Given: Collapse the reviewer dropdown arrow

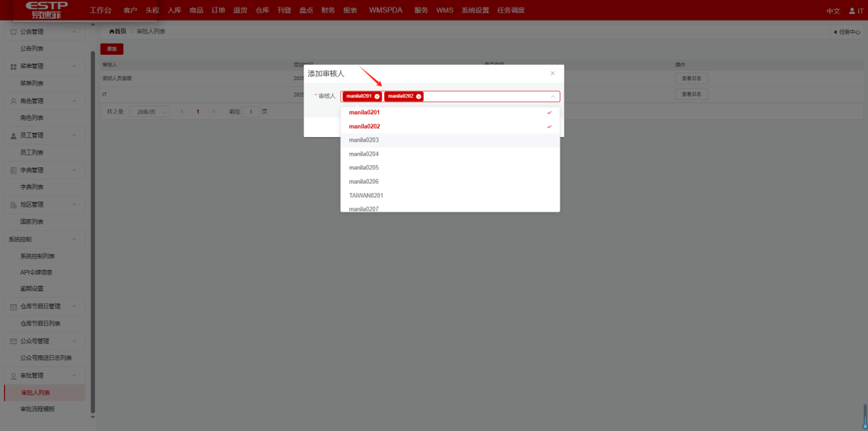Looking at the screenshot, I should (553, 97).
